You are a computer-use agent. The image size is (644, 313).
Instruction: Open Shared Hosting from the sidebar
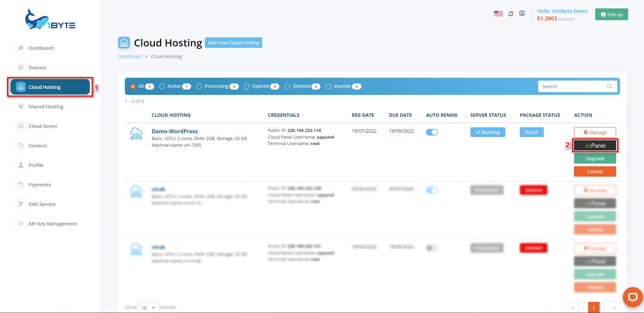pos(45,106)
